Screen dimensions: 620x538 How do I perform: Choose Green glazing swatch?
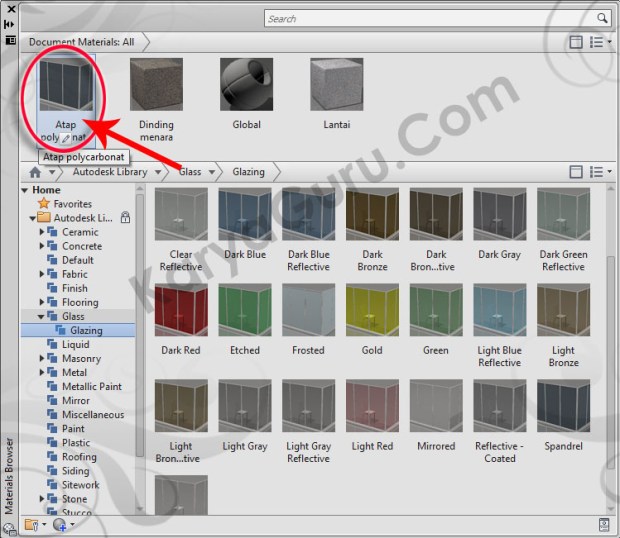coord(436,310)
